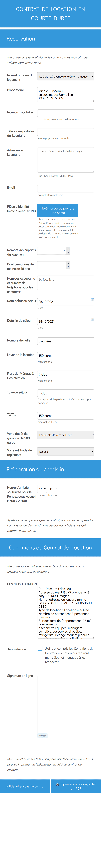Open the dépôt de garantie dropdown
Viewport: 101px width, 868px height.
tap(66, 435)
